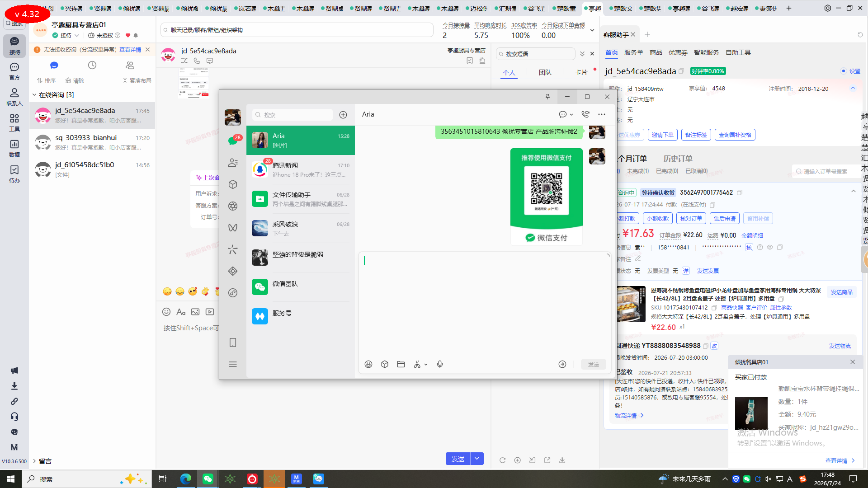The width and height of the screenshot is (868, 488).
Task: Click the send file folder icon in WeChat
Action: point(401,364)
